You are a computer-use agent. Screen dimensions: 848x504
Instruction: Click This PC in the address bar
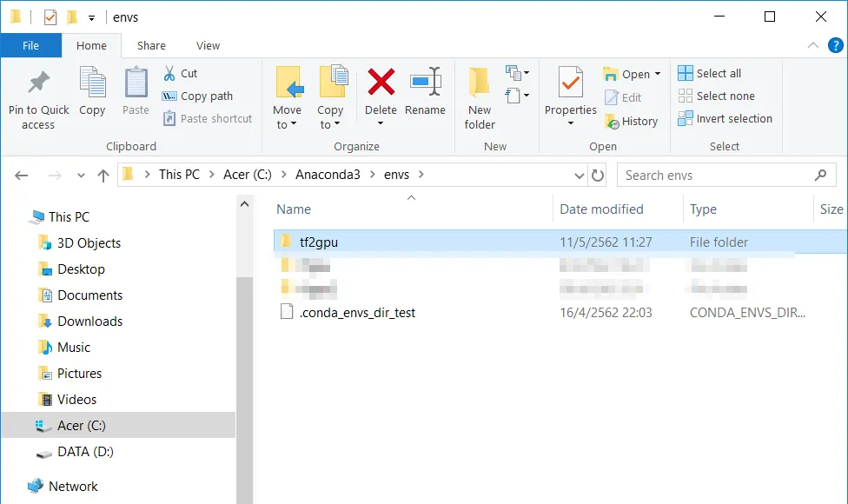point(179,175)
